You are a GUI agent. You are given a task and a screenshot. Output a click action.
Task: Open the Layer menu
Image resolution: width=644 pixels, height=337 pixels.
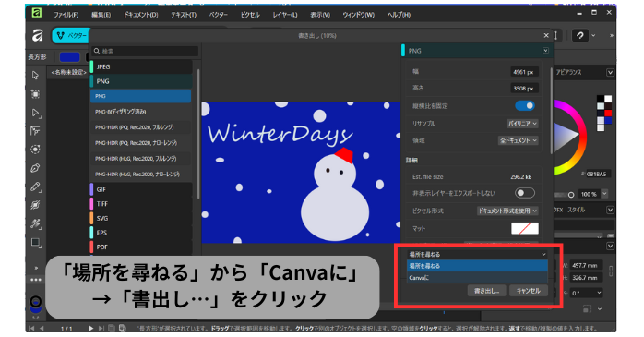coord(284,15)
